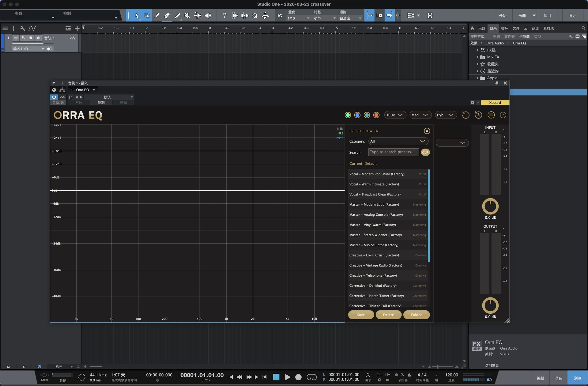Viewport: 588px width, 386px height.
Task: Start playback with the Play button
Action: [x=288, y=377]
